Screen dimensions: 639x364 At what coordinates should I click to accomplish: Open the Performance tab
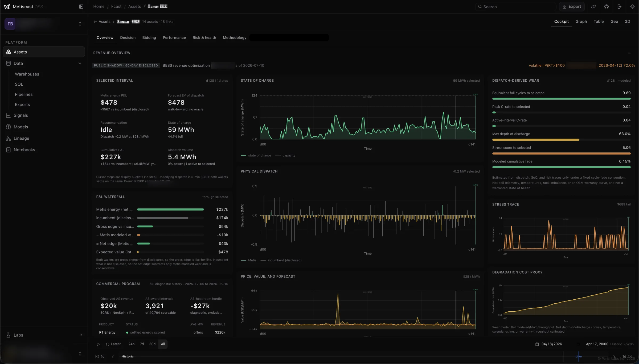click(x=174, y=37)
